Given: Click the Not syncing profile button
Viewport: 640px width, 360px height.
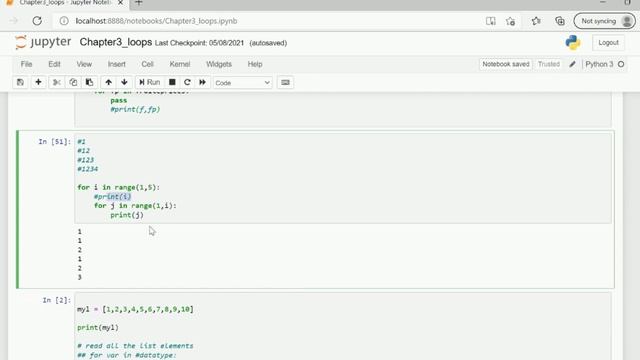Looking at the screenshot, I should click(604, 21).
